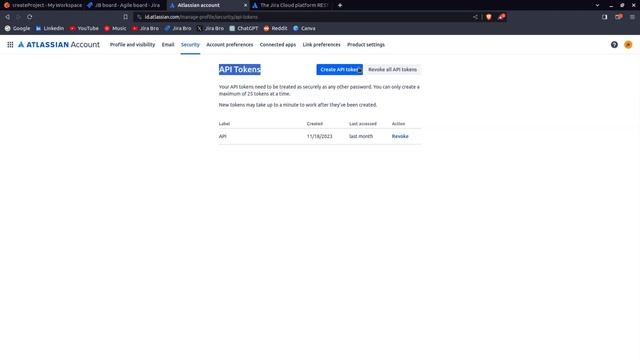Open the Brave Shields icon
The image size is (640, 360).
point(489,17)
